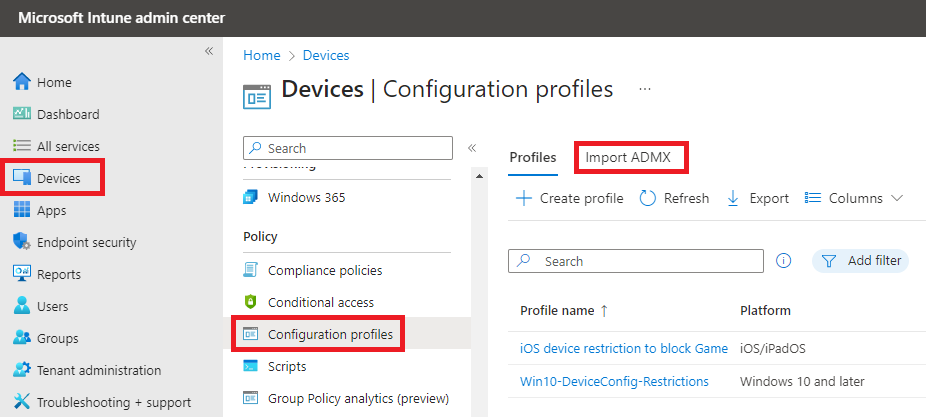Click the Scripts terminal icon
Screen dimensions: 926x417
pyautogui.click(x=251, y=366)
